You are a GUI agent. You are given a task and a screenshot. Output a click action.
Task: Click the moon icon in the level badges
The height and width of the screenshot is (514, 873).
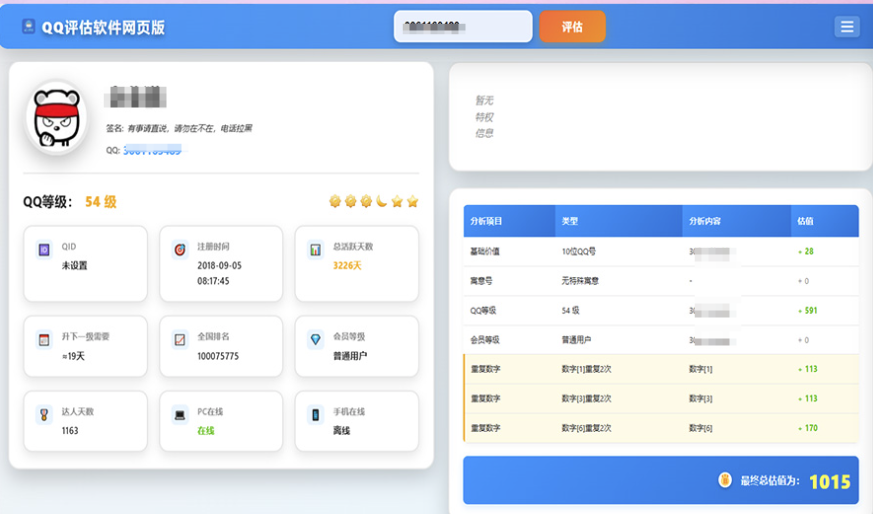pyautogui.click(x=381, y=201)
